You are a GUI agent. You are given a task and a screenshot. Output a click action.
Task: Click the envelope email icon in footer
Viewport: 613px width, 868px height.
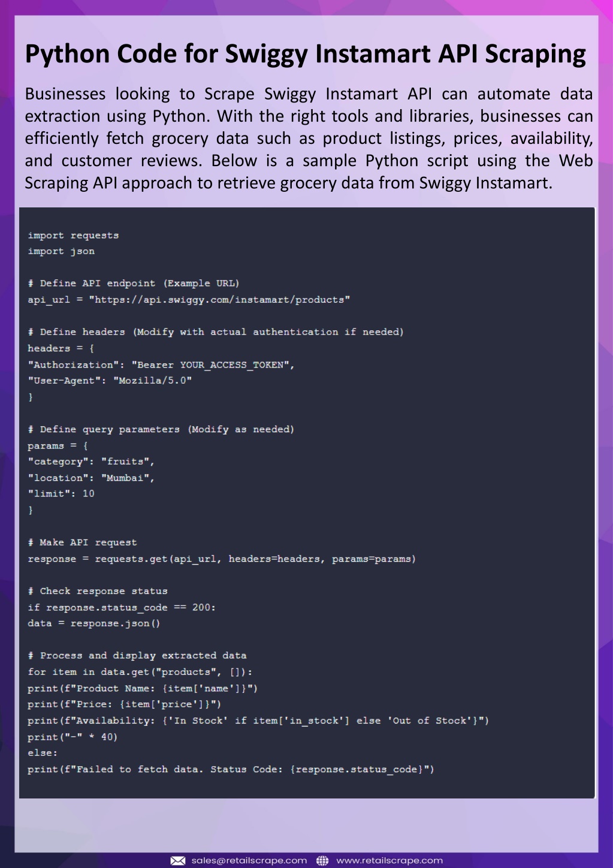click(x=178, y=861)
